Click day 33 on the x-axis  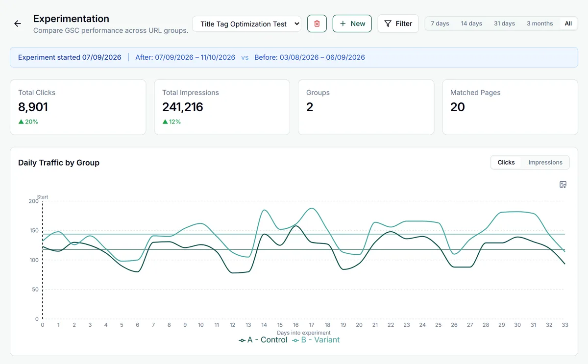pos(564,325)
